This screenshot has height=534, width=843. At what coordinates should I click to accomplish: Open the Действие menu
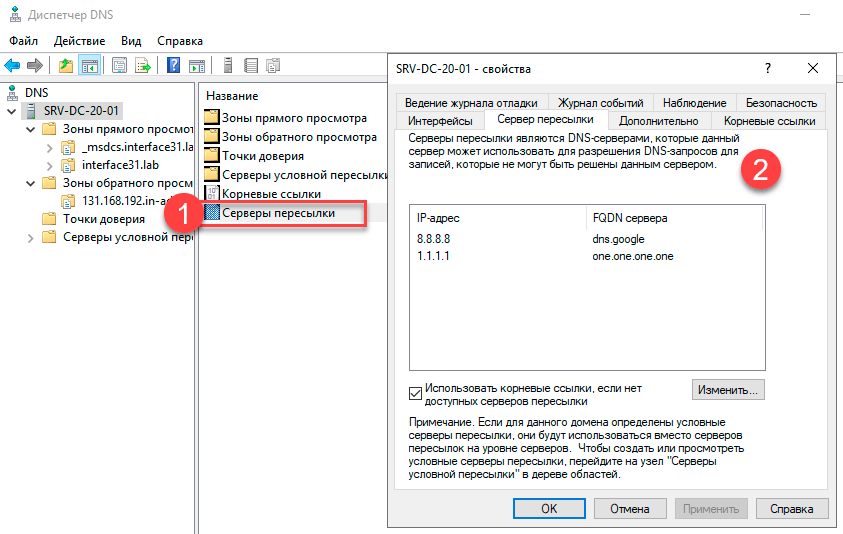click(79, 41)
